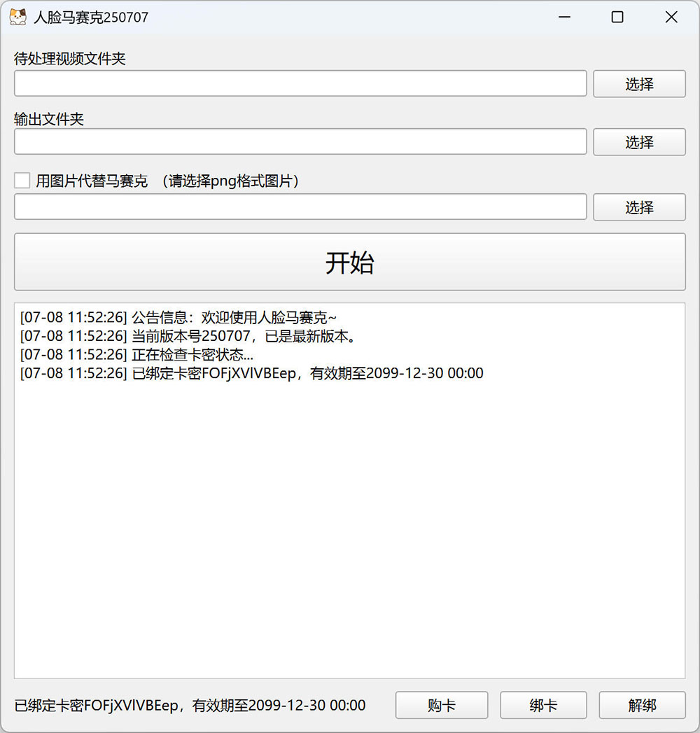Viewport: 700px width, 733px height.
Task: Click the 解绑 button
Action: tap(642, 705)
